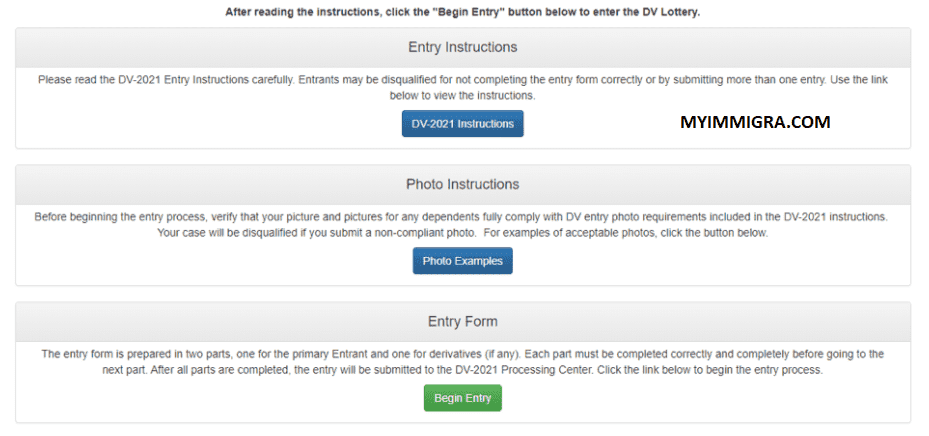Click the "Each part must be completed correctly" sentence

click(650, 354)
